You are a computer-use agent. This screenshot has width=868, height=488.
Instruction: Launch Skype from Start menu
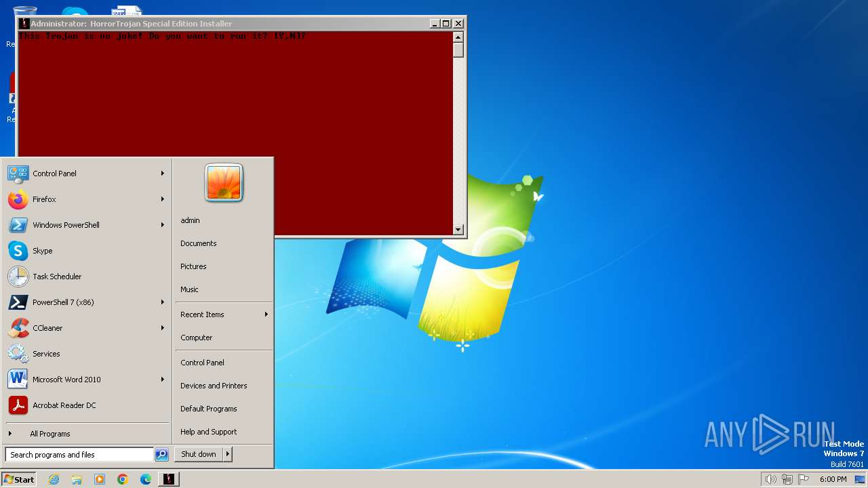coord(18,251)
